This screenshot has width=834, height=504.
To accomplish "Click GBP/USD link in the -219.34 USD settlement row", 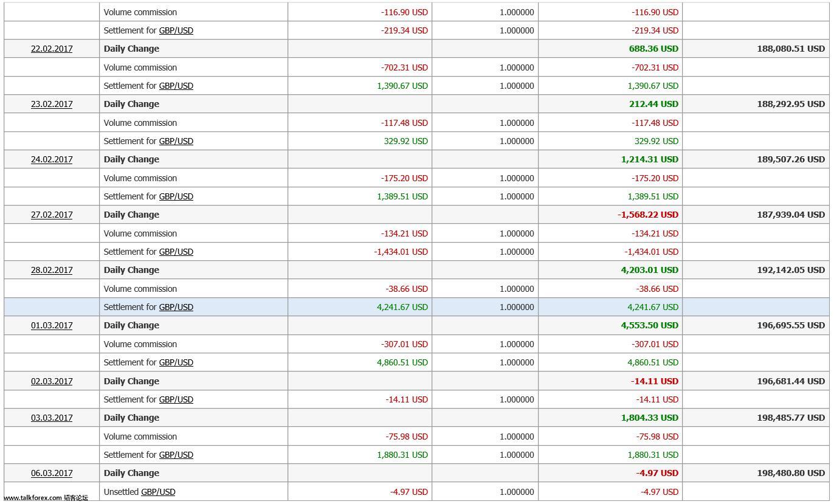I will (x=176, y=30).
